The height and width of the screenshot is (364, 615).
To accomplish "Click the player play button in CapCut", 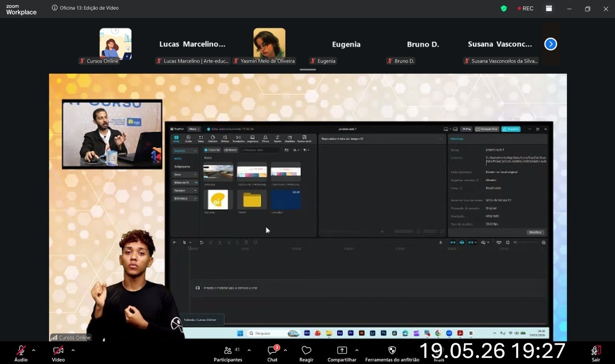I will point(382,232).
